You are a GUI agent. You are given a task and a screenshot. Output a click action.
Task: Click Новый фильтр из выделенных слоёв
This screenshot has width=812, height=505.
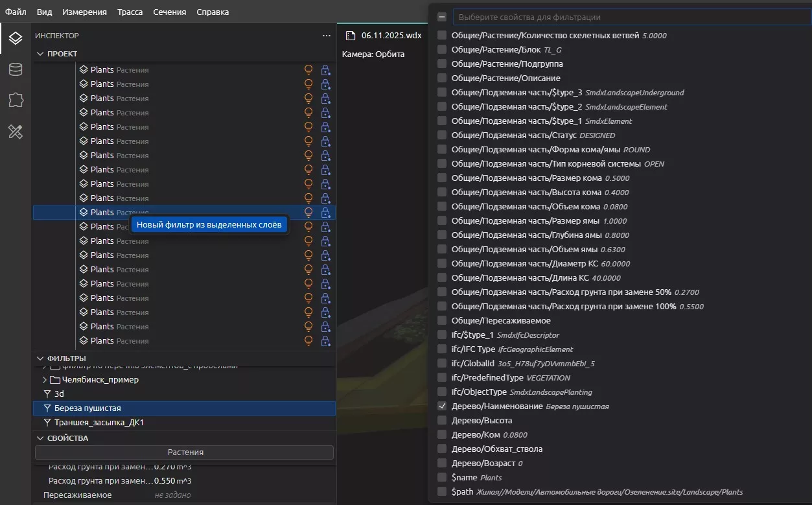[x=209, y=225]
